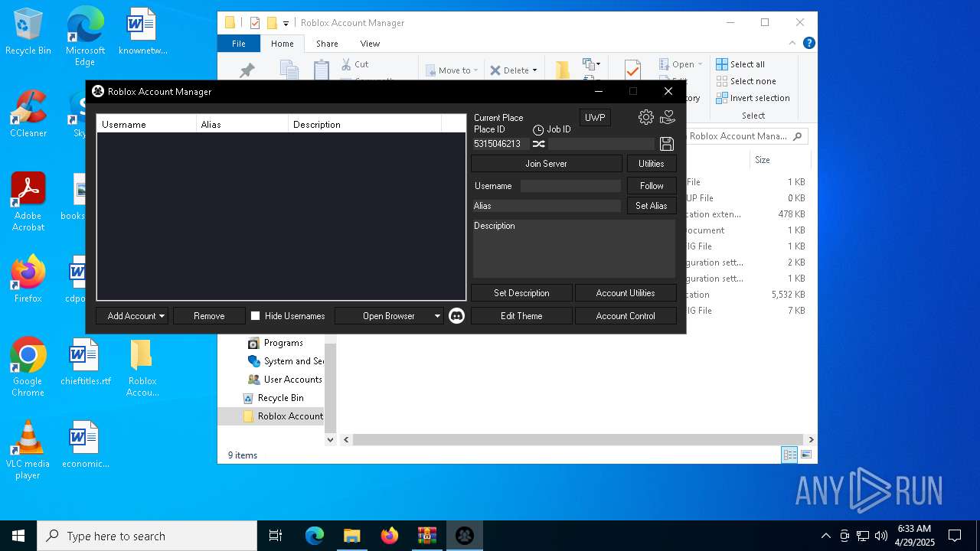Click Invert selection in Explorer ribbon
Viewport: 980px width, 551px height.
753,98
